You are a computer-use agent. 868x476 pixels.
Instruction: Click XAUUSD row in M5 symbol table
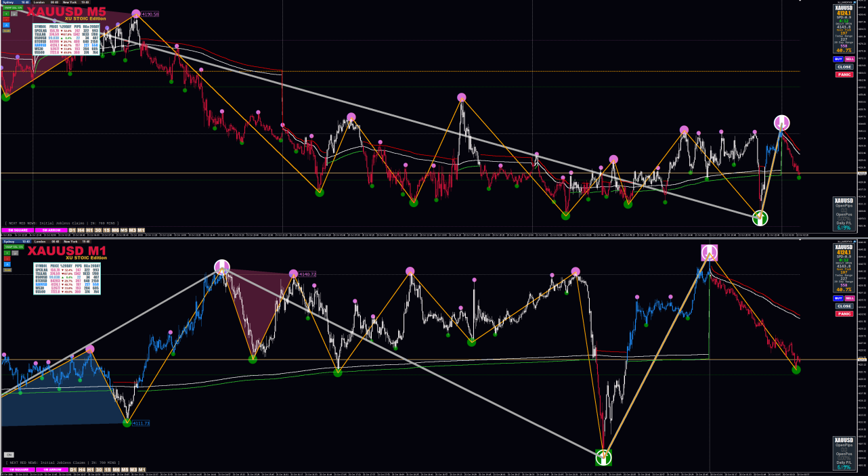[66, 45]
